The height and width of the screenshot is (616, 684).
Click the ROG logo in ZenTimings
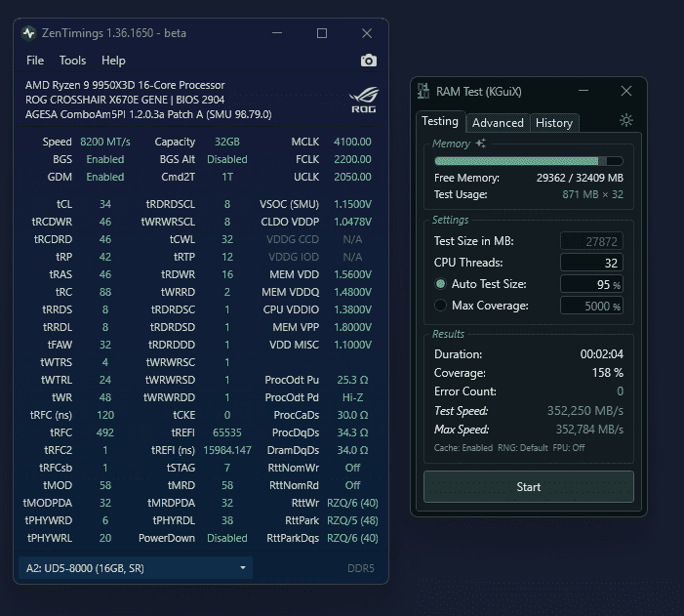click(x=364, y=100)
